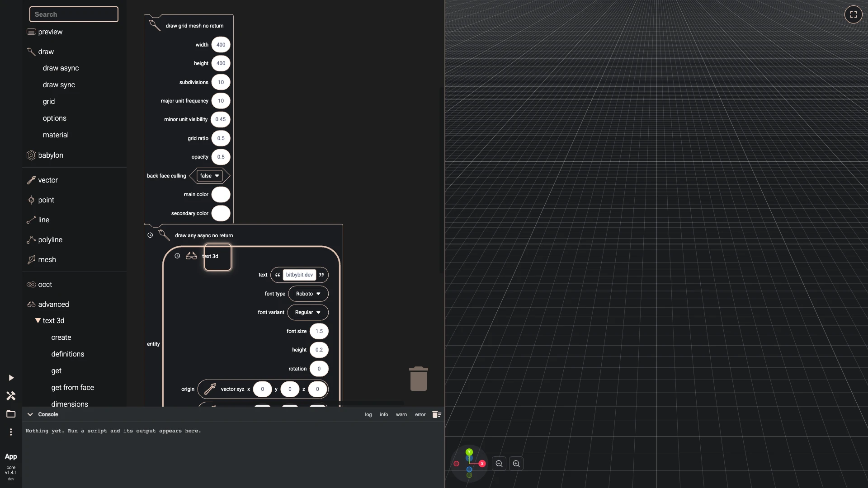868x488 pixels.
Task: Edit the font size value 1.5
Action: 319,331
